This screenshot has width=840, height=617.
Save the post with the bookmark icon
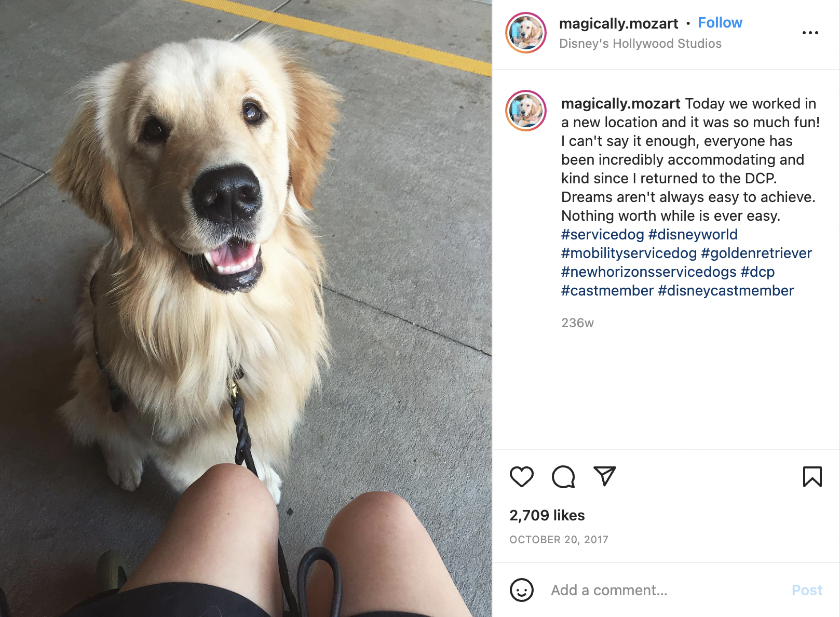pyautogui.click(x=812, y=477)
